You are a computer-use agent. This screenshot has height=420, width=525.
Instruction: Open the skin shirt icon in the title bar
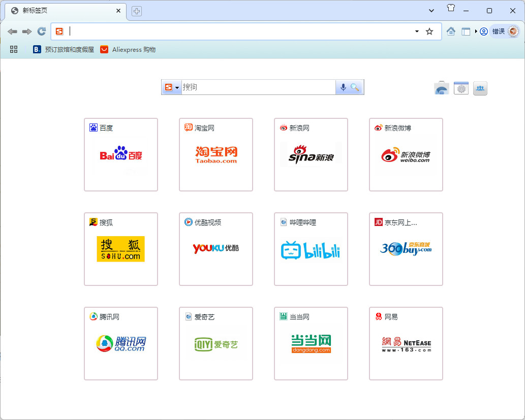(451, 8)
